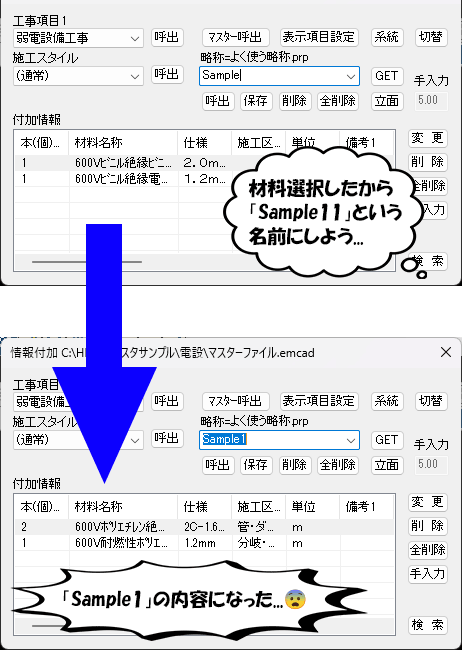Click 変更 right of the table in the Sample1 dialog
Image resolution: width=462 pixels, height=650 pixels.
(428, 502)
